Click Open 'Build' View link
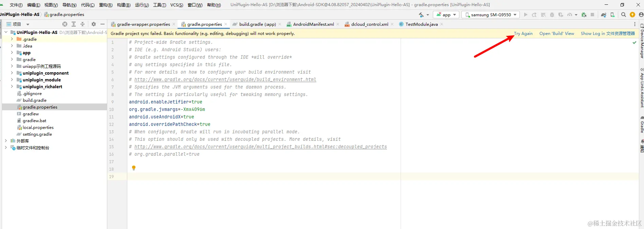This screenshot has width=644, height=229. [x=557, y=33]
